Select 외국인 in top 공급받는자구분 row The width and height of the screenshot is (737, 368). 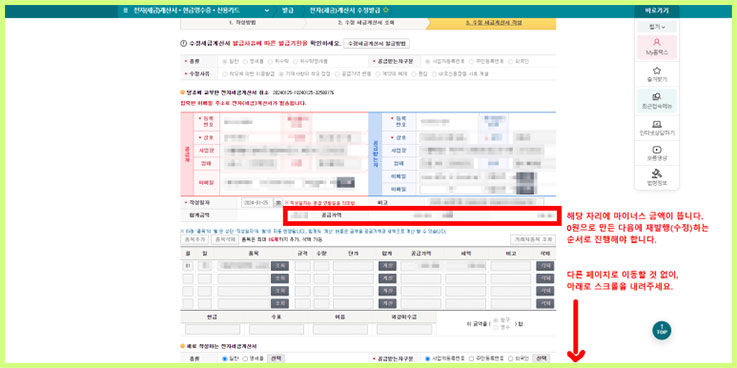[x=511, y=61]
